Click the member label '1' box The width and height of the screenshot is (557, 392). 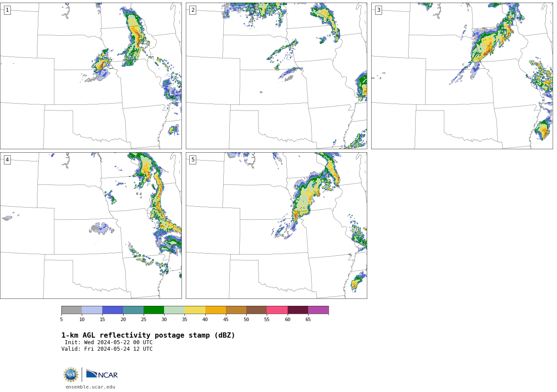[7, 10]
